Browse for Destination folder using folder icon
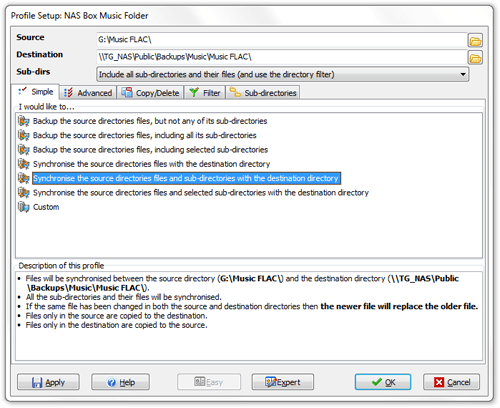500x408 pixels. coord(475,58)
